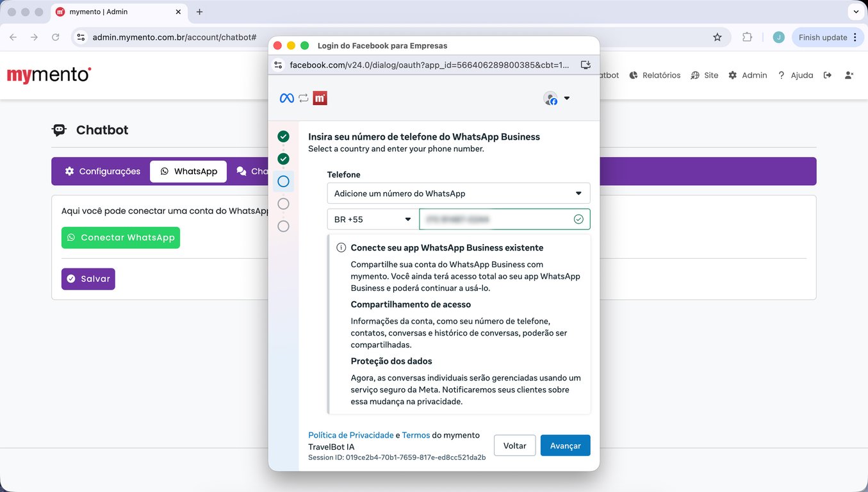Click the logout arrow icon in mymento header

[x=828, y=75]
